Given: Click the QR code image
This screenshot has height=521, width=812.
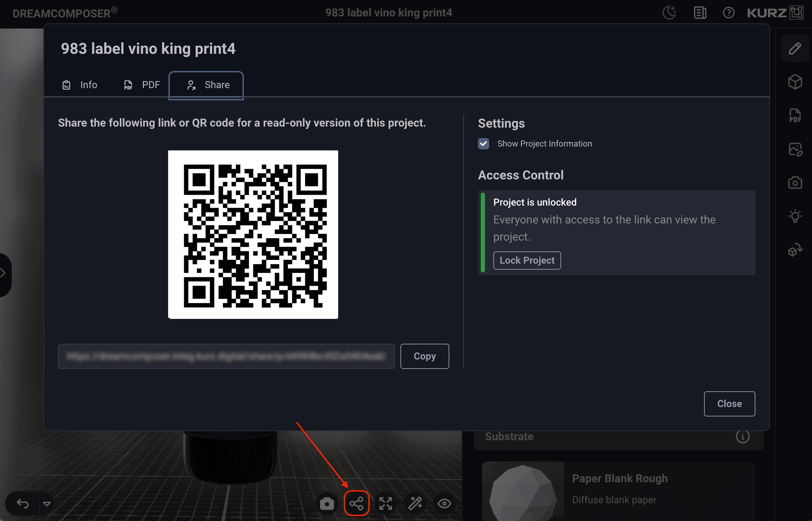Looking at the screenshot, I should [253, 235].
